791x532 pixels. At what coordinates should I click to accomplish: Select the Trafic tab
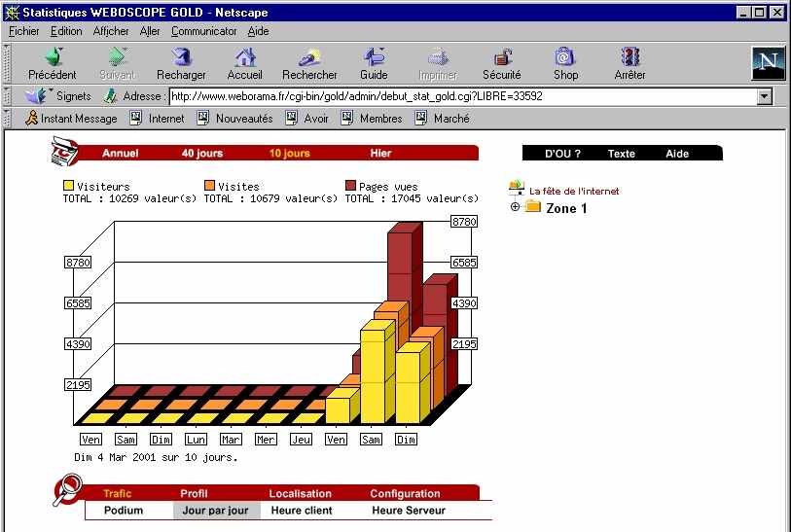117,494
